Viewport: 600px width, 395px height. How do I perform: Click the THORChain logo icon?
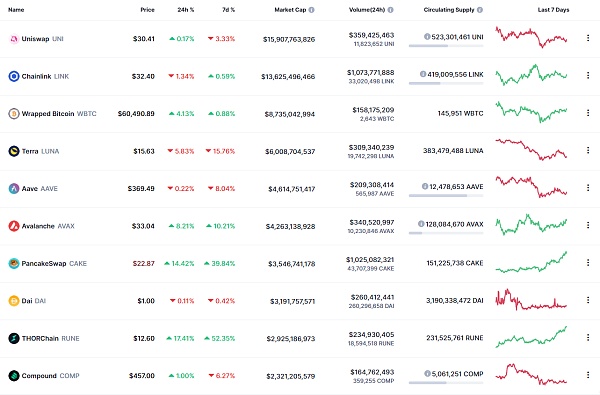click(x=14, y=338)
